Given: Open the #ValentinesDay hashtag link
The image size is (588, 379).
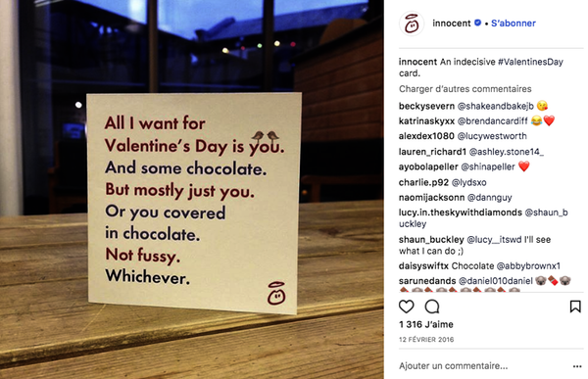Looking at the screenshot, I should pos(530,62).
